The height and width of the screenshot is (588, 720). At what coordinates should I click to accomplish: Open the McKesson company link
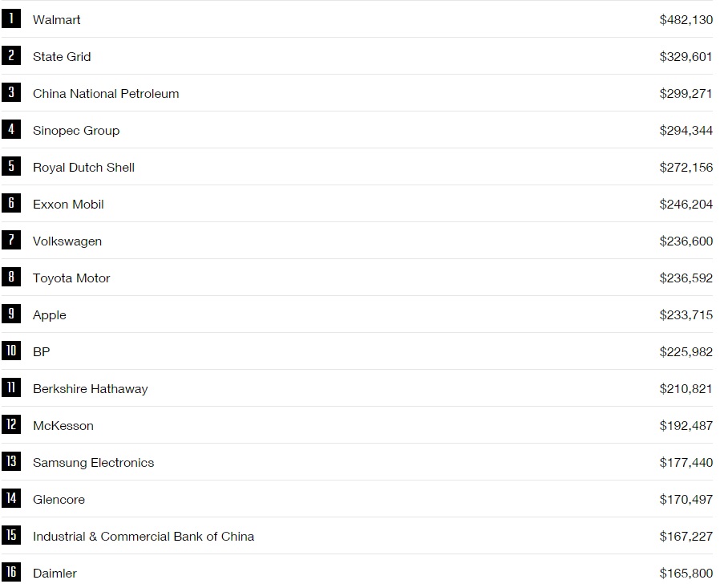(x=63, y=425)
